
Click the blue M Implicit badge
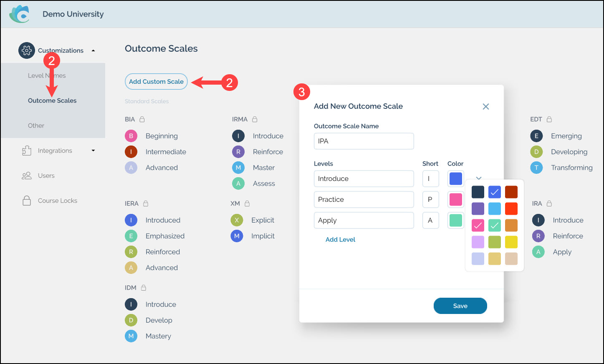pyautogui.click(x=237, y=236)
